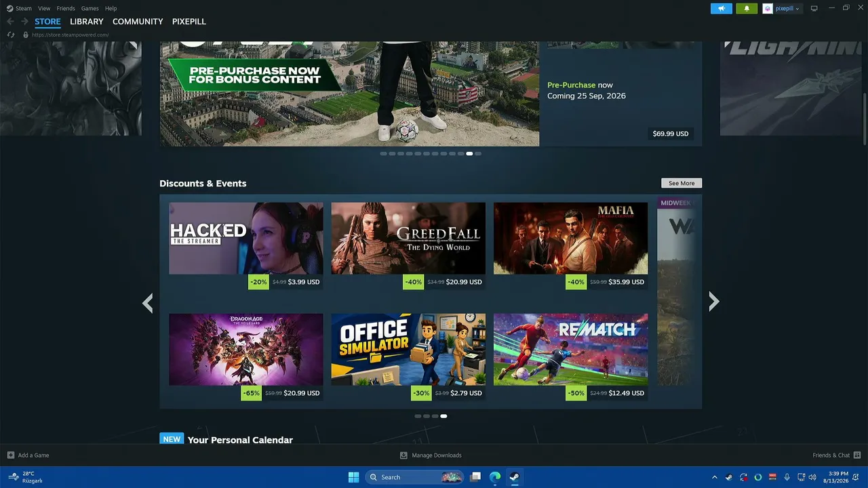Open Task View on the taskbar
Viewport: 868px width, 488px height.
[475, 477]
